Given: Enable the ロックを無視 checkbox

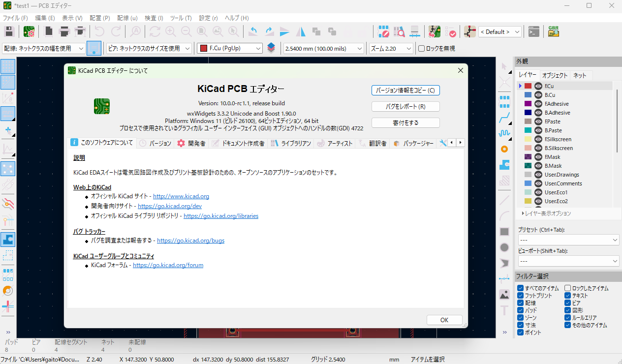Looking at the screenshot, I should (x=421, y=48).
